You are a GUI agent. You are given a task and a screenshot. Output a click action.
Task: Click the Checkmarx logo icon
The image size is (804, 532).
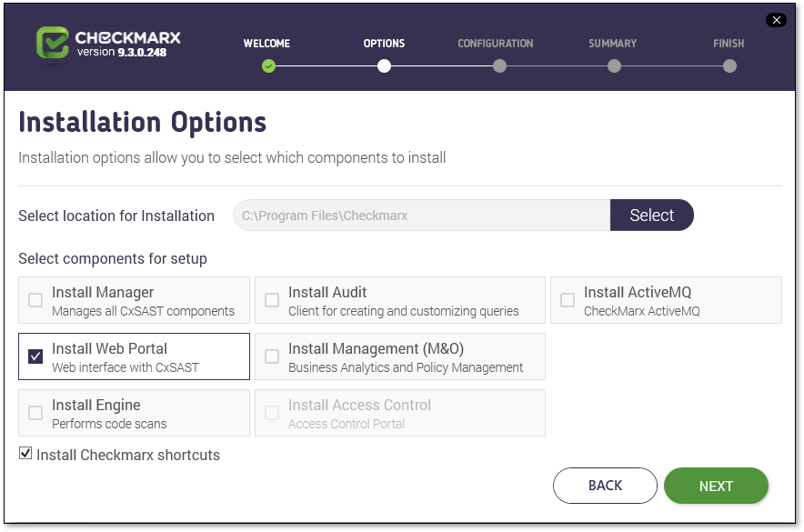click(x=53, y=43)
